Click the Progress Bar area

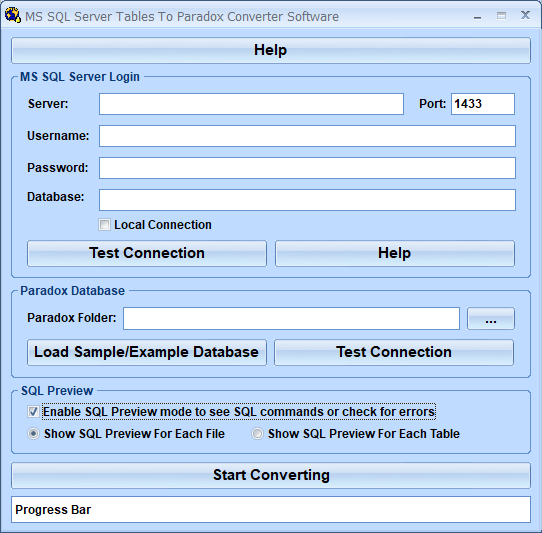coord(271,509)
